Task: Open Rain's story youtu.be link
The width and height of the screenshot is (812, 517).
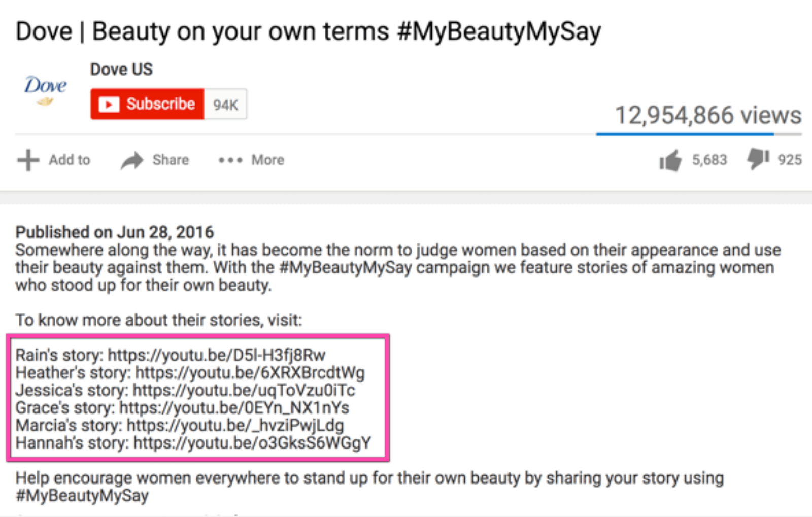Action: point(217,355)
